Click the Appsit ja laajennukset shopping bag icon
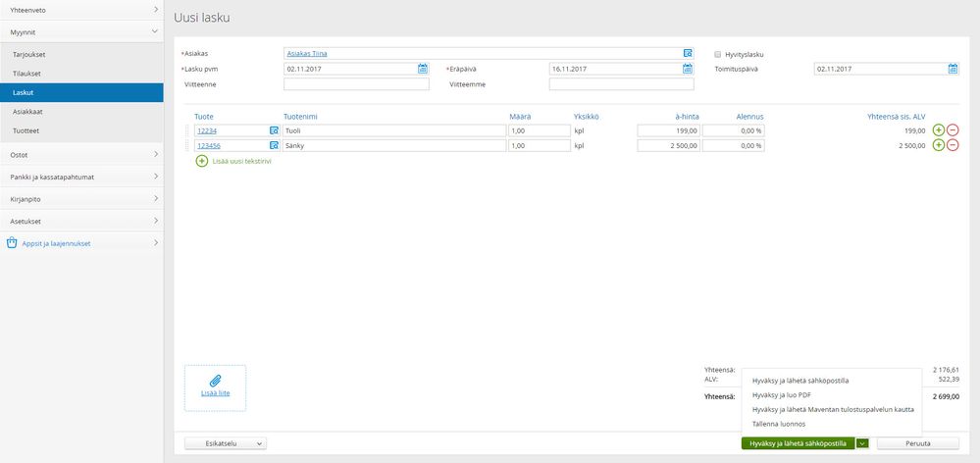This screenshot has width=980, height=463. pos(11,243)
